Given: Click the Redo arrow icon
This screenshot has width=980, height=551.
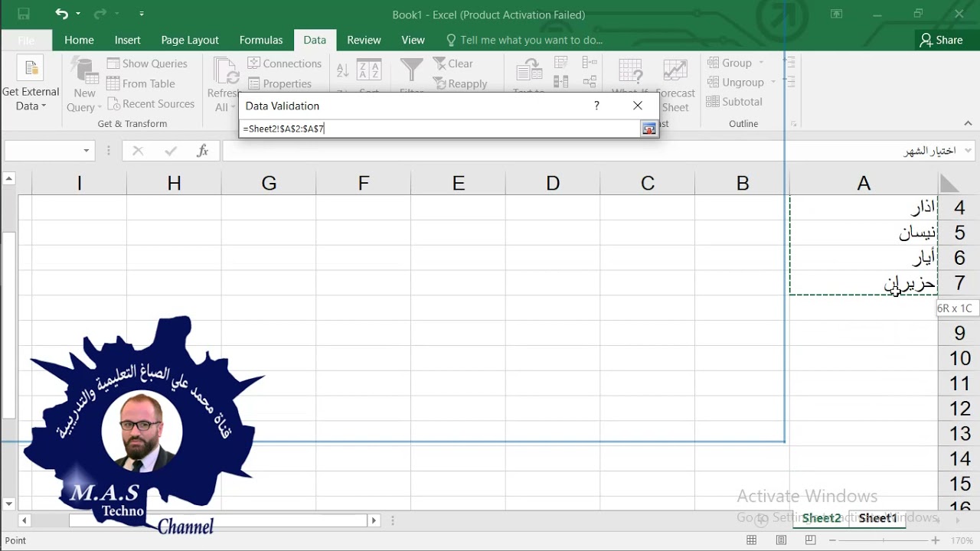Looking at the screenshot, I should click(100, 14).
